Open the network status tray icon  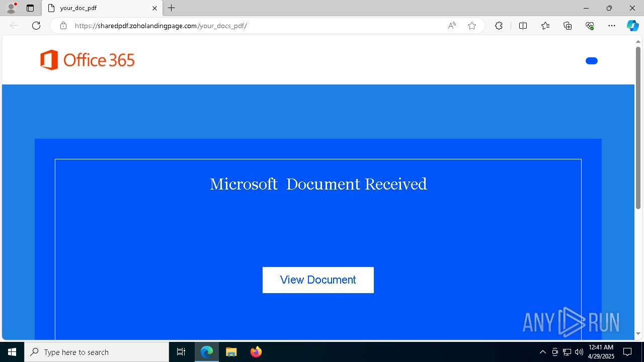567,352
